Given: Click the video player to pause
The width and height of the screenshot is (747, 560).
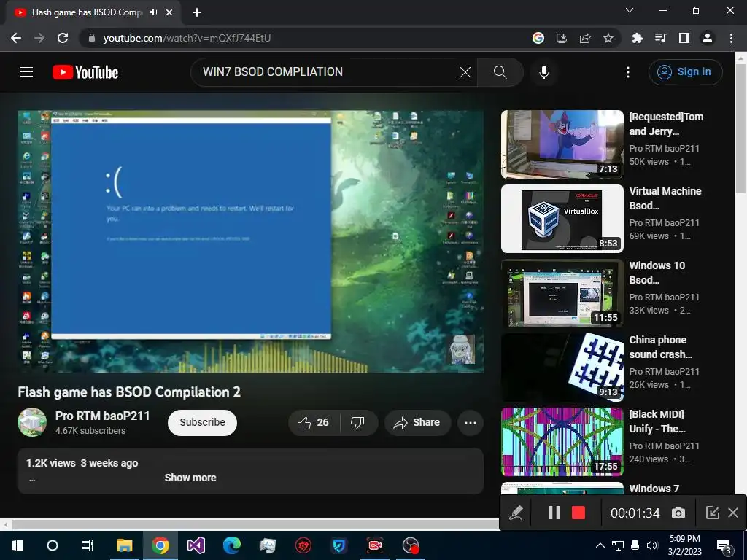Looking at the screenshot, I should click(251, 241).
